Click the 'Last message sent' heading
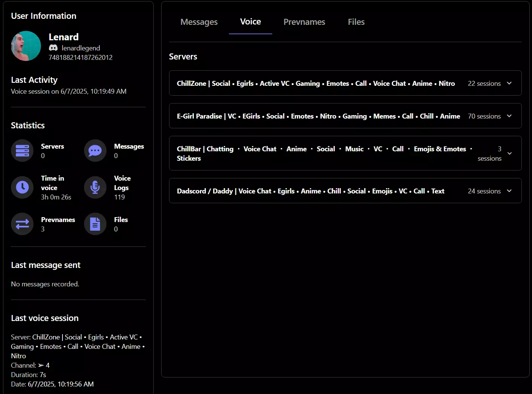 pos(46,265)
